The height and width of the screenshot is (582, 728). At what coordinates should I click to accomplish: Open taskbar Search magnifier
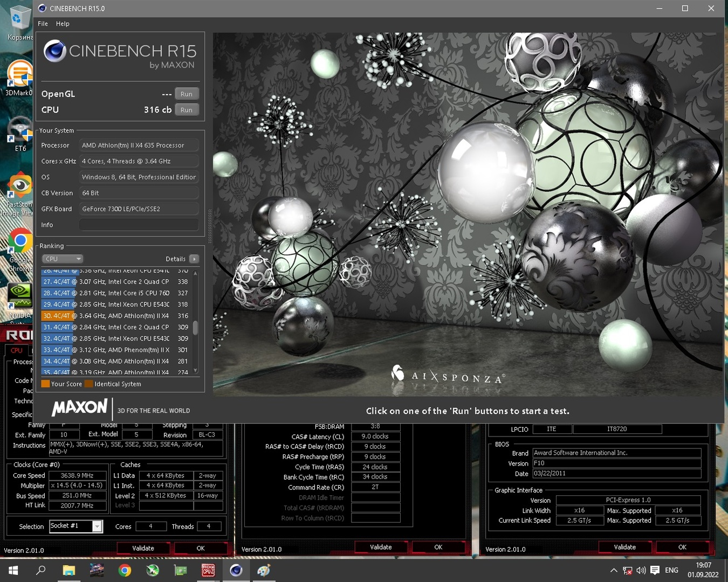pyautogui.click(x=40, y=570)
